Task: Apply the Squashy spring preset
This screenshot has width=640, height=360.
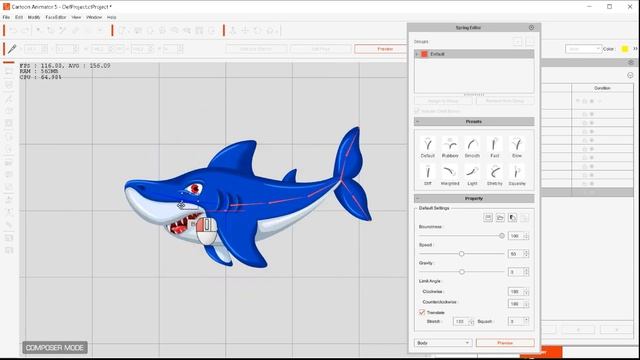Action: point(517,175)
